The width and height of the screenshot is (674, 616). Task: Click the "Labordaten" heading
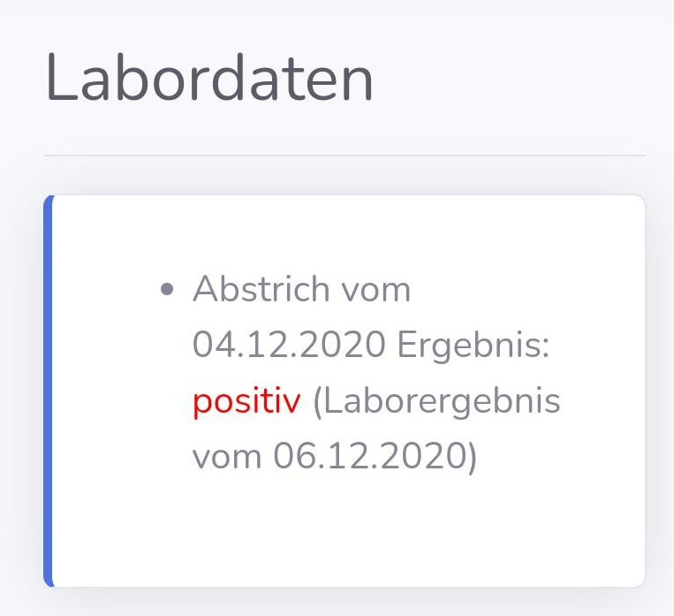209,80
